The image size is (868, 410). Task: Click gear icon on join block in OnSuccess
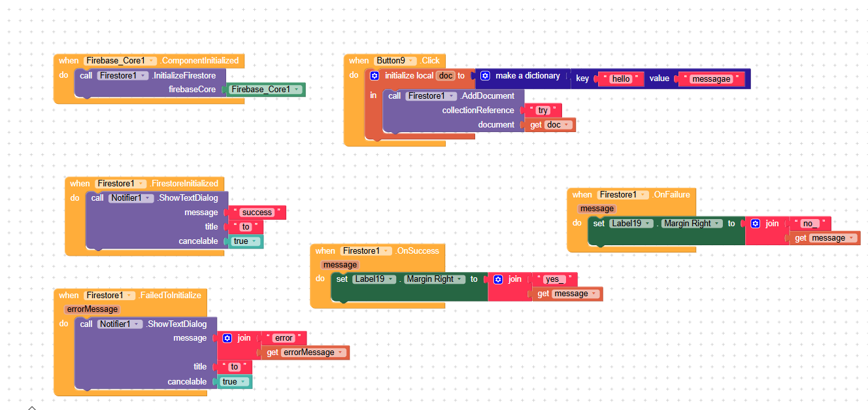pos(498,279)
